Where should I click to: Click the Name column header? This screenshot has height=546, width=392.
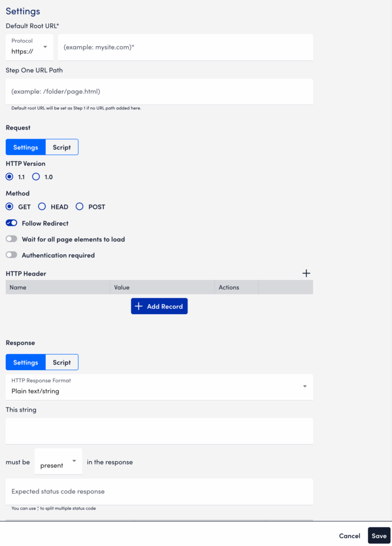pos(58,287)
